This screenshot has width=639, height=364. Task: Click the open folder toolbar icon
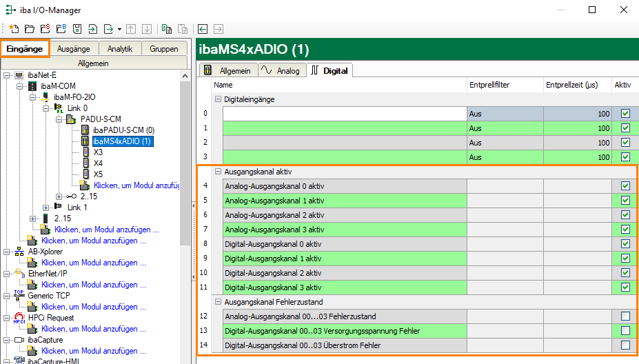click(29, 29)
